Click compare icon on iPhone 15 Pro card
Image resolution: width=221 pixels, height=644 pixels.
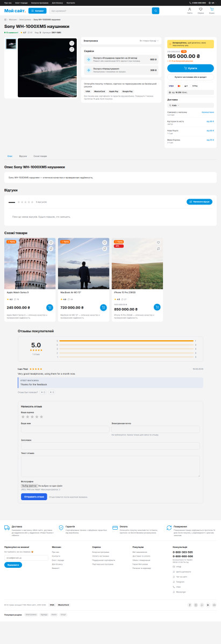(x=158, y=249)
